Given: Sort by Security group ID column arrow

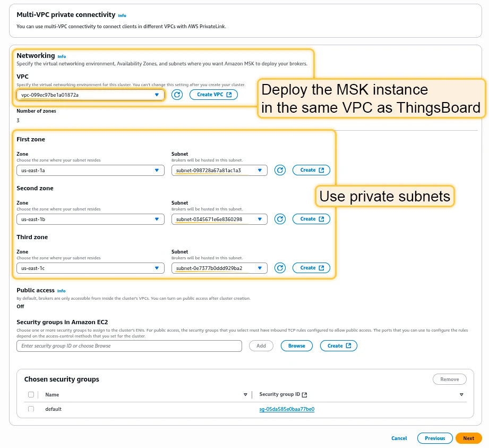Looking at the screenshot, I should 461,395.
